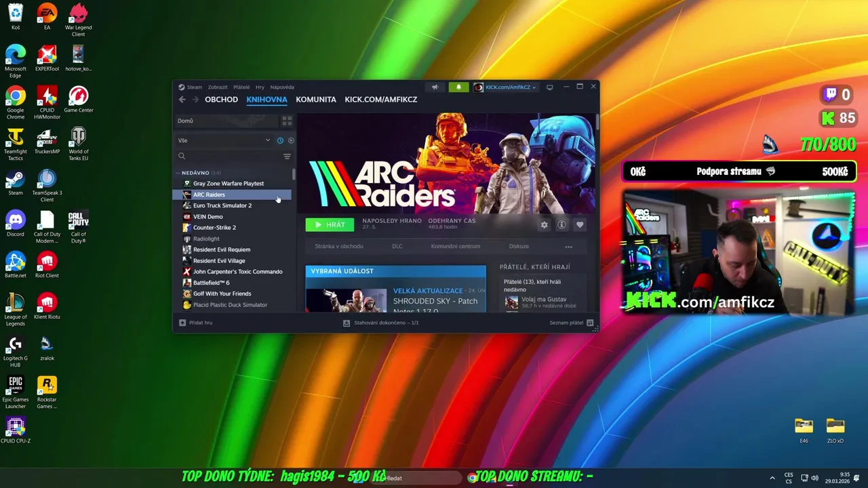Open ARC Raiders settings gear
Screen dimensions: 868x488
[x=544, y=224]
